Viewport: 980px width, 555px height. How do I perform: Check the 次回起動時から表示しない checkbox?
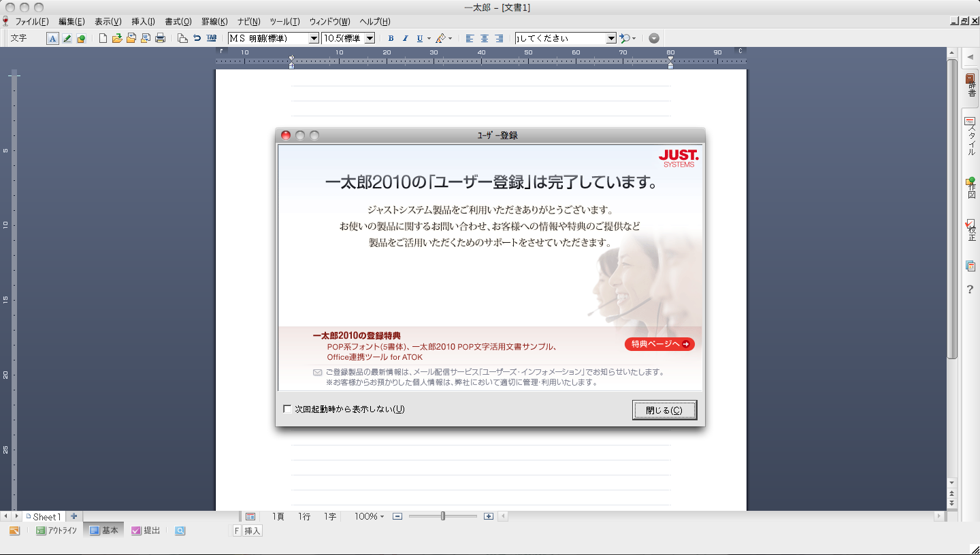[x=287, y=409]
